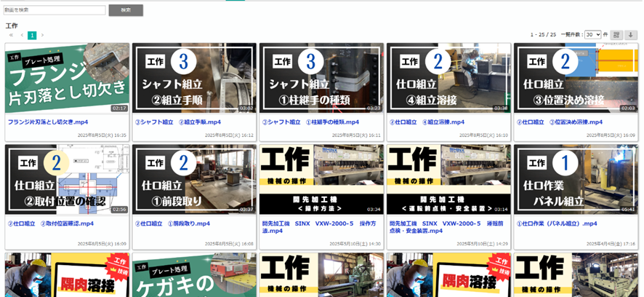This screenshot has height=297, width=644.
Task: Focus the 動画を検索 search field
Action: point(55,10)
